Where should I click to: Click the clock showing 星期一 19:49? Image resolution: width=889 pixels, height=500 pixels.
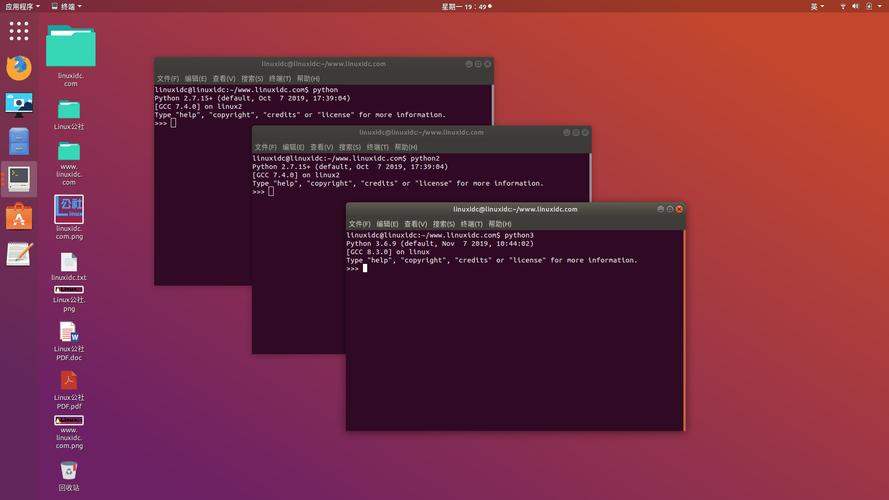[x=465, y=6]
